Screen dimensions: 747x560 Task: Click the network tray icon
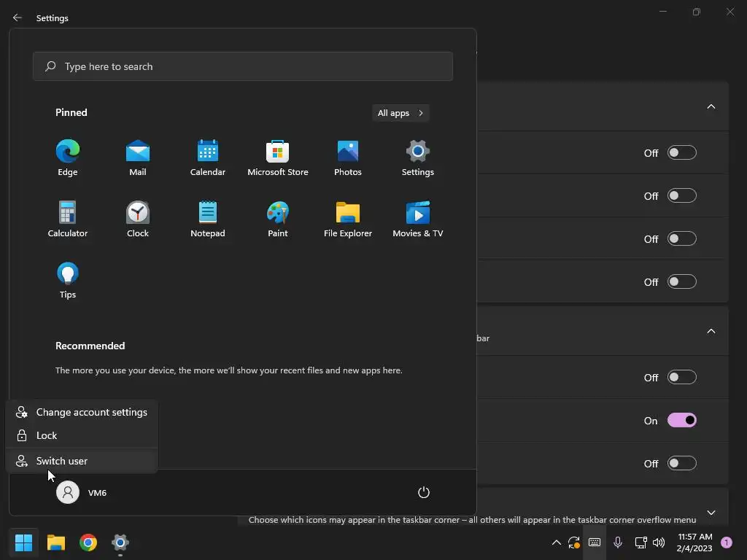pyautogui.click(x=640, y=542)
